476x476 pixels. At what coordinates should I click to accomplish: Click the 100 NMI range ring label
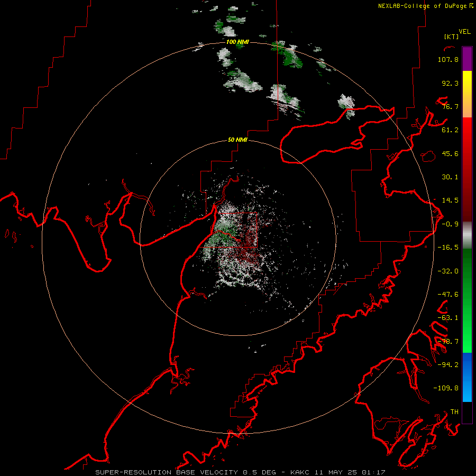tap(237, 42)
